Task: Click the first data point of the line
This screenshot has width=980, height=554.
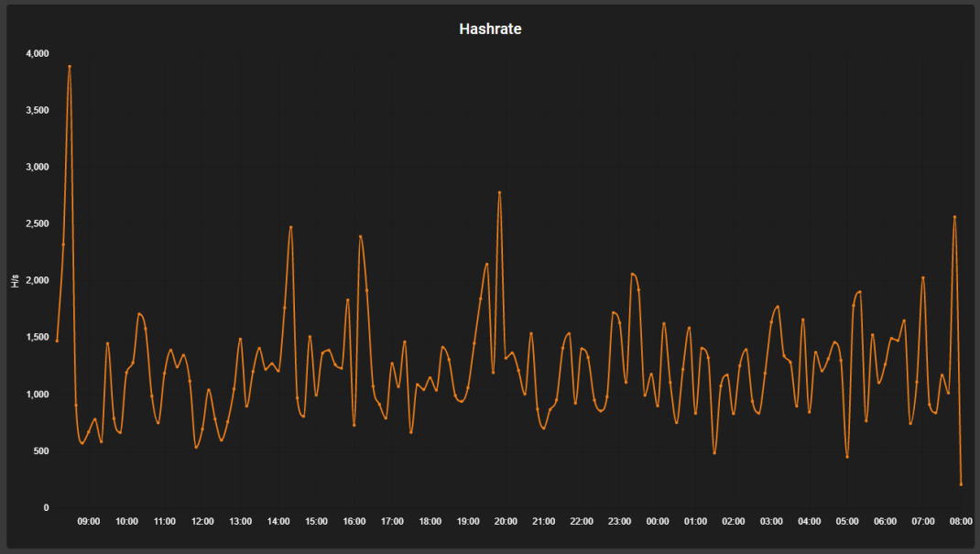Action: [x=57, y=341]
